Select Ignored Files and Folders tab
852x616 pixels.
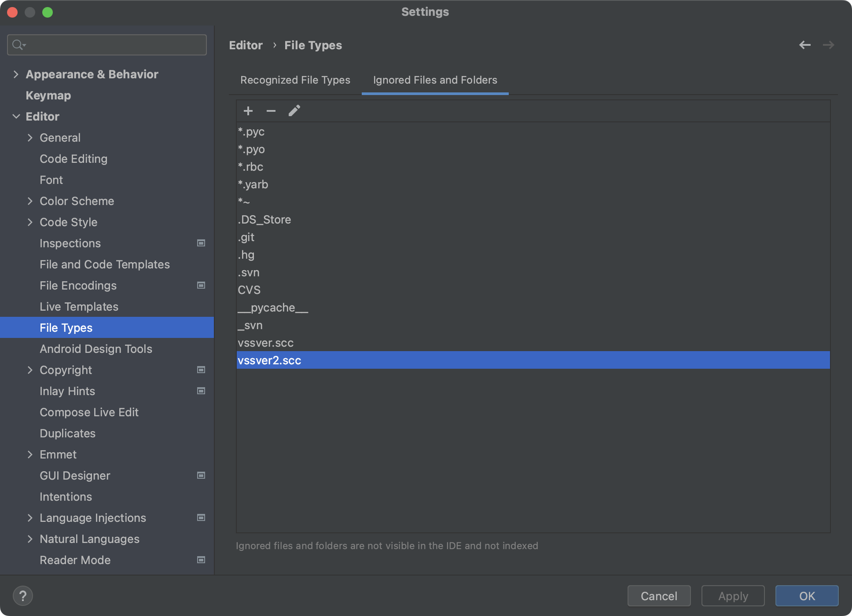[x=435, y=80]
